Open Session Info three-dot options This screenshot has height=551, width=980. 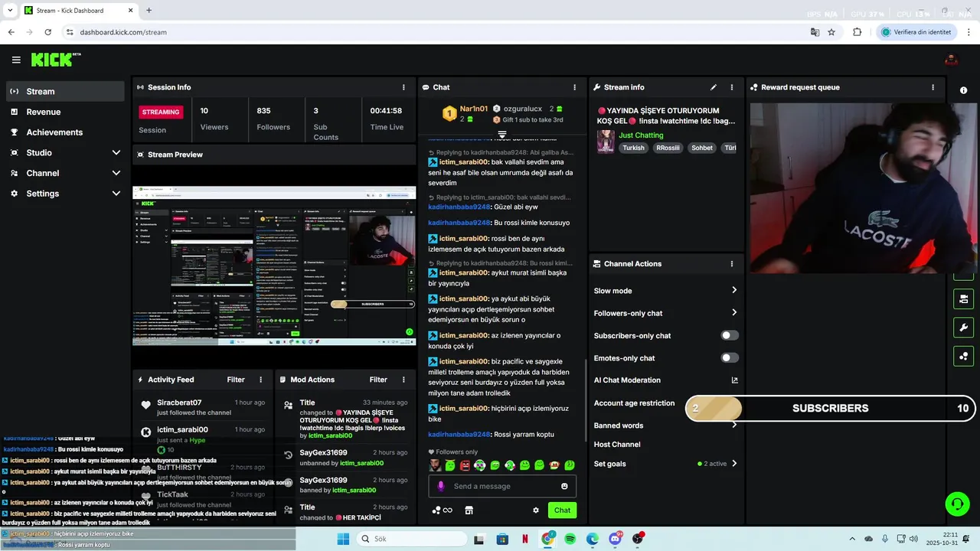403,87
